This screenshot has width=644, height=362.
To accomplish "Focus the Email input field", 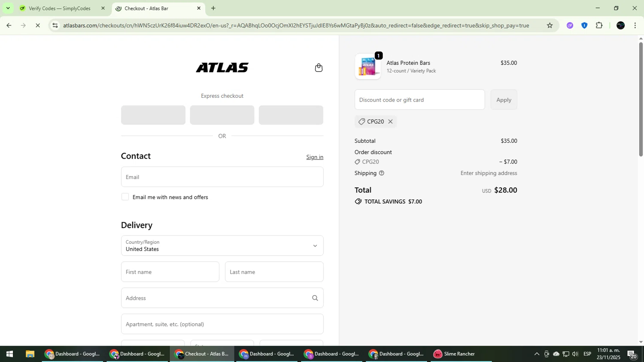I will [222, 177].
